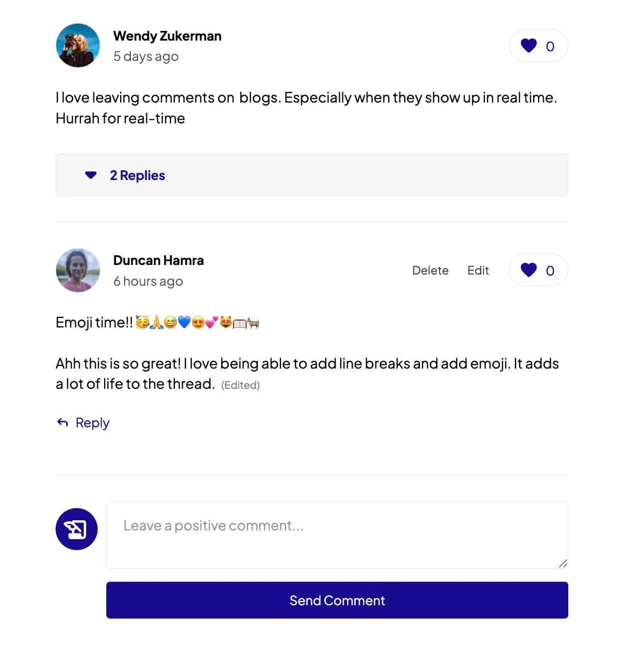The image size is (626, 672).
Task: Click the dropdown triangle next to 2 Replies
Action: click(x=91, y=175)
